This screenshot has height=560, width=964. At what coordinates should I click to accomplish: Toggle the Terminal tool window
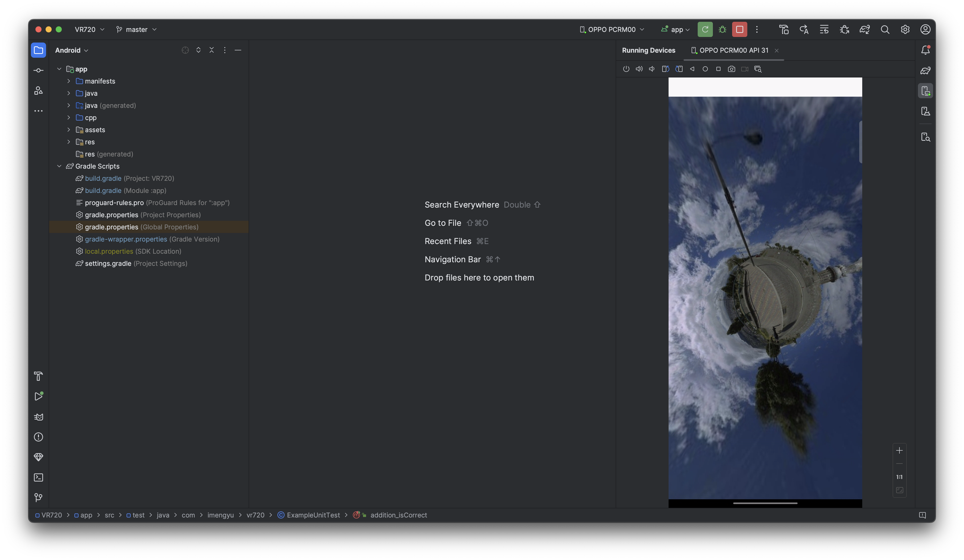click(38, 477)
